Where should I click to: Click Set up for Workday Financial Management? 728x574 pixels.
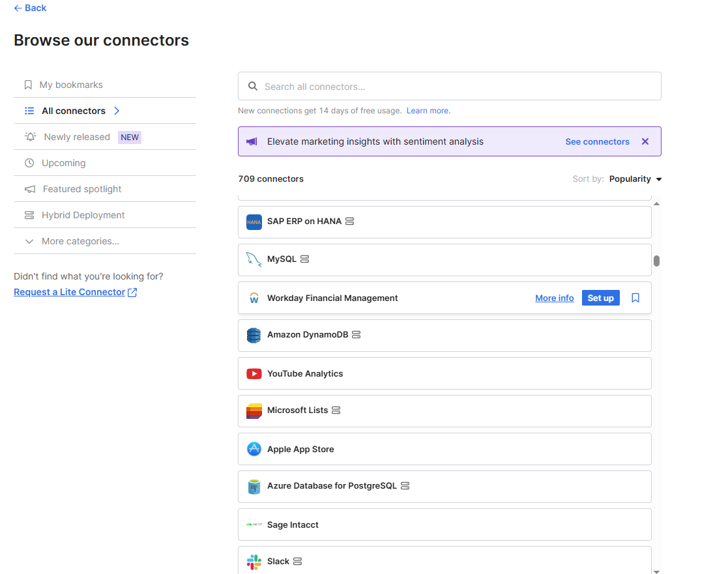click(x=600, y=298)
